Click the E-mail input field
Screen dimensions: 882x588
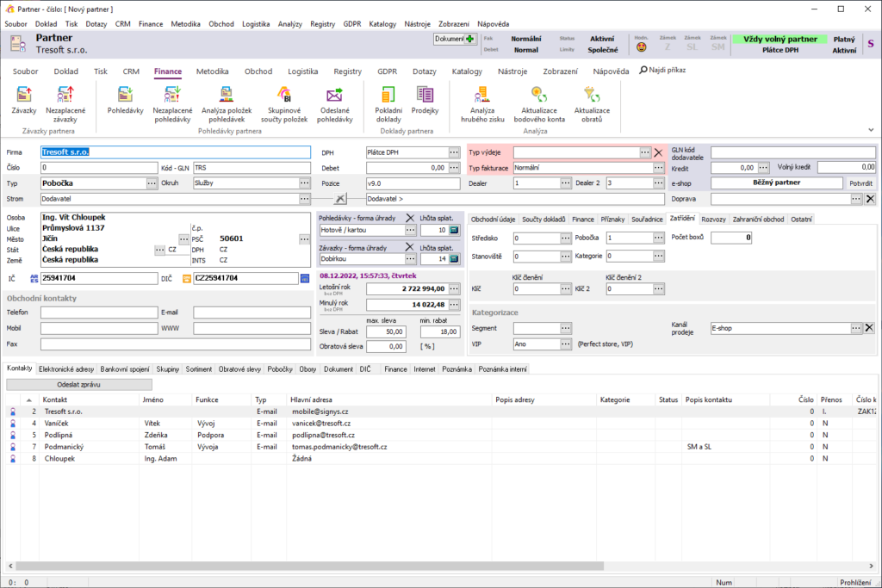coord(252,312)
